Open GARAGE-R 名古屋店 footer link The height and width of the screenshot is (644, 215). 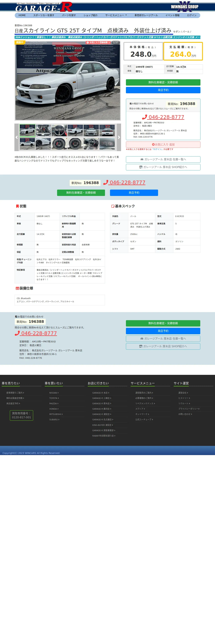point(103,419)
